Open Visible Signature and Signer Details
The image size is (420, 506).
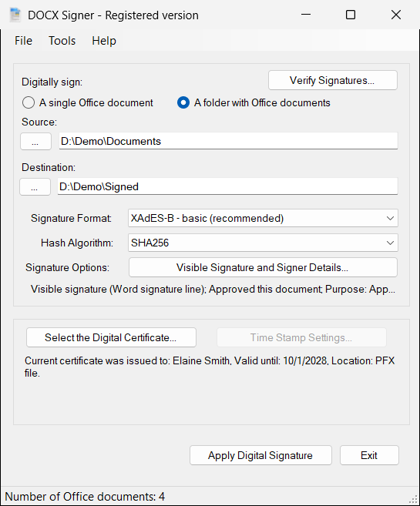tap(263, 267)
